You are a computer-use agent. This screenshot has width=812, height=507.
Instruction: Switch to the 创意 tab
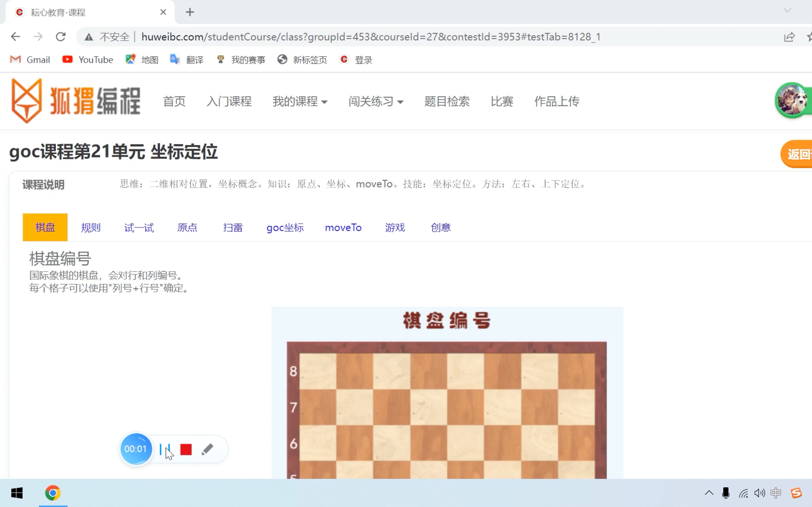pyautogui.click(x=441, y=227)
